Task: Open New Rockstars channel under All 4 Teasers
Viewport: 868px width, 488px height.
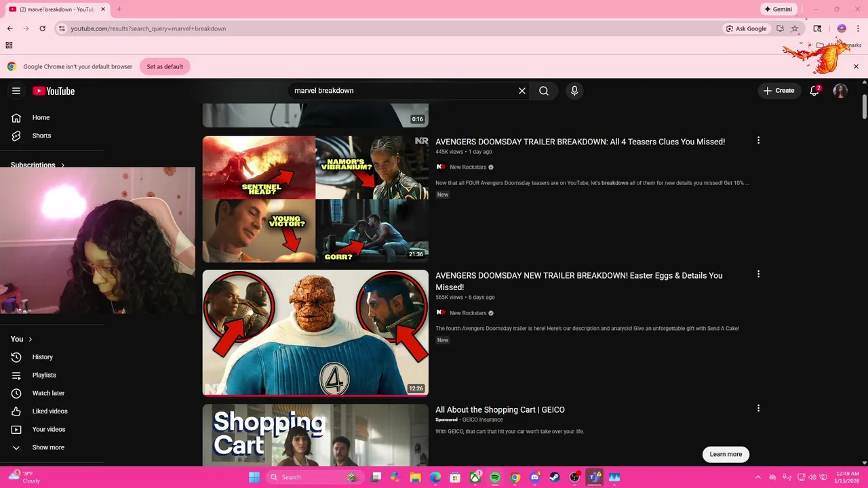Action: [468, 167]
